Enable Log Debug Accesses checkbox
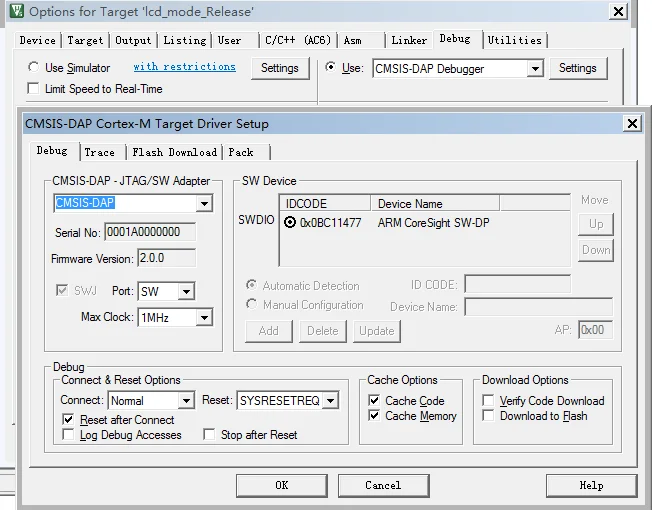This screenshot has width=652, height=510. [x=68, y=434]
